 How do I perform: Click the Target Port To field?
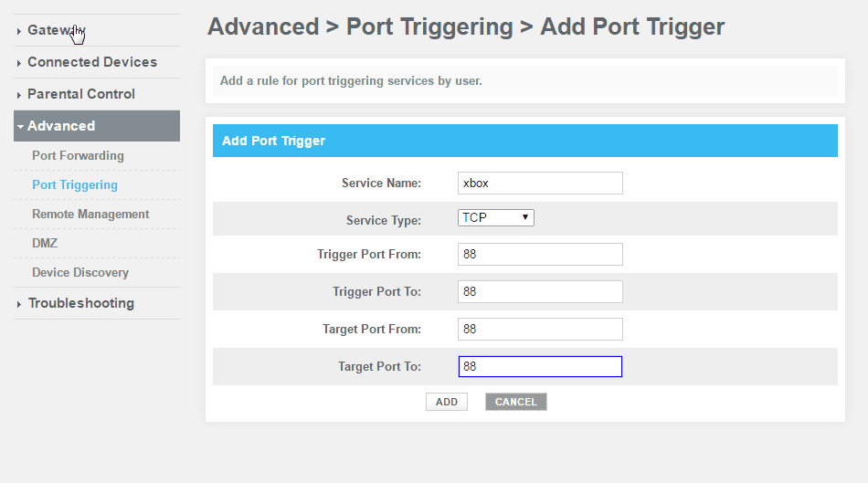(x=540, y=366)
